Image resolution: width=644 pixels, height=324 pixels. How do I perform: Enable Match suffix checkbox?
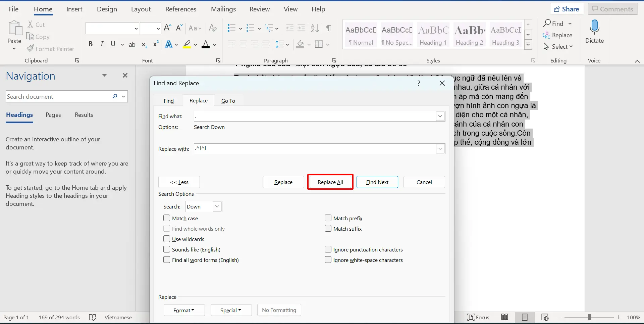coord(328,228)
